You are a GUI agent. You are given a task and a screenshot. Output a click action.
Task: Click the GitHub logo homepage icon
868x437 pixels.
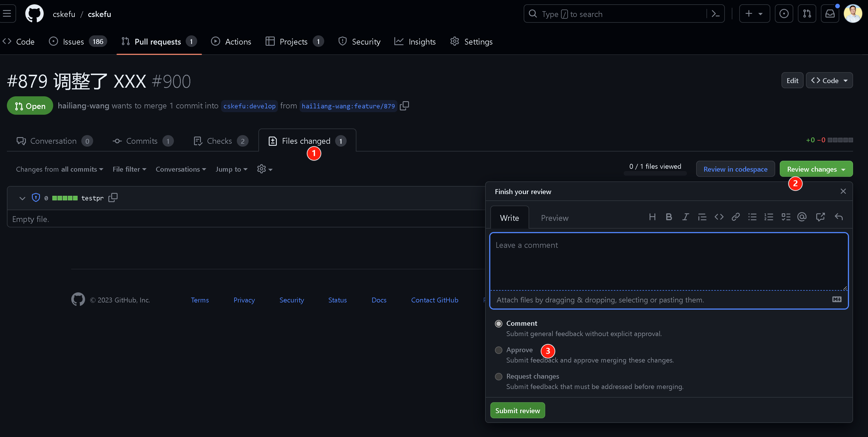coord(34,14)
